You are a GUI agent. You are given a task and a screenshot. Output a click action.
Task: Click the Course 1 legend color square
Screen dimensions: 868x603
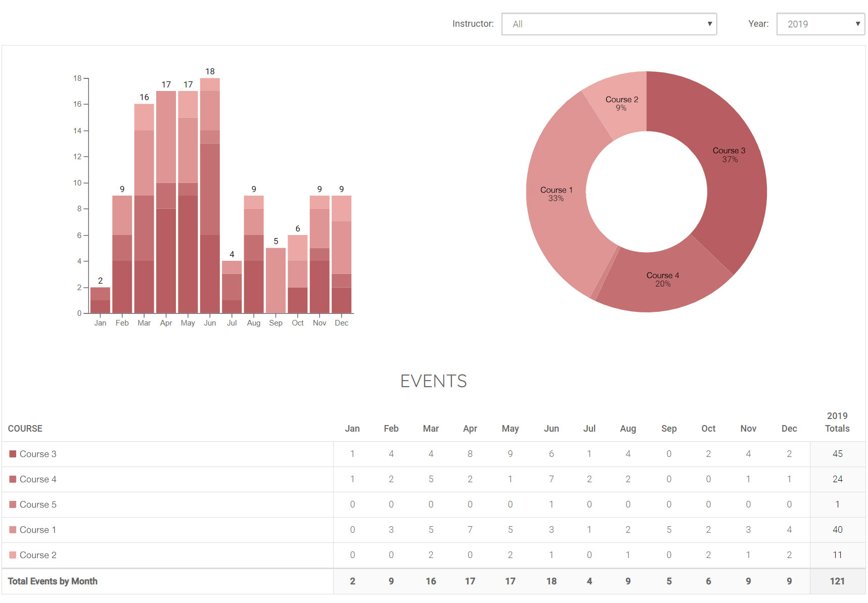pyautogui.click(x=13, y=530)
